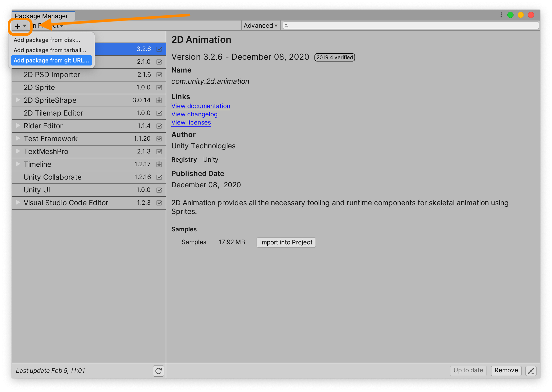Viewport: 552px width, 392px height.
Task: Toggle the Unity UI package checkbox
Action: tap(159, 190)
